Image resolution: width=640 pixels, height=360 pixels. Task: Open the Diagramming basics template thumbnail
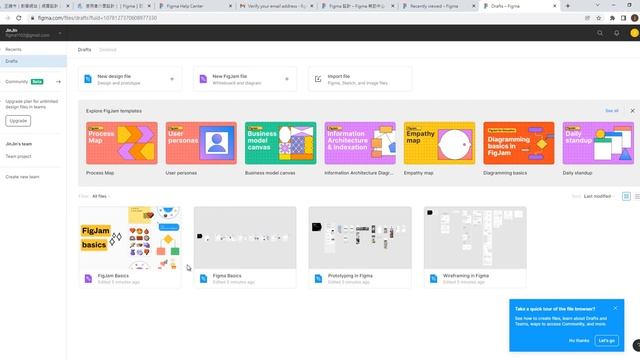pyautogui.click(x=519, y=143)
